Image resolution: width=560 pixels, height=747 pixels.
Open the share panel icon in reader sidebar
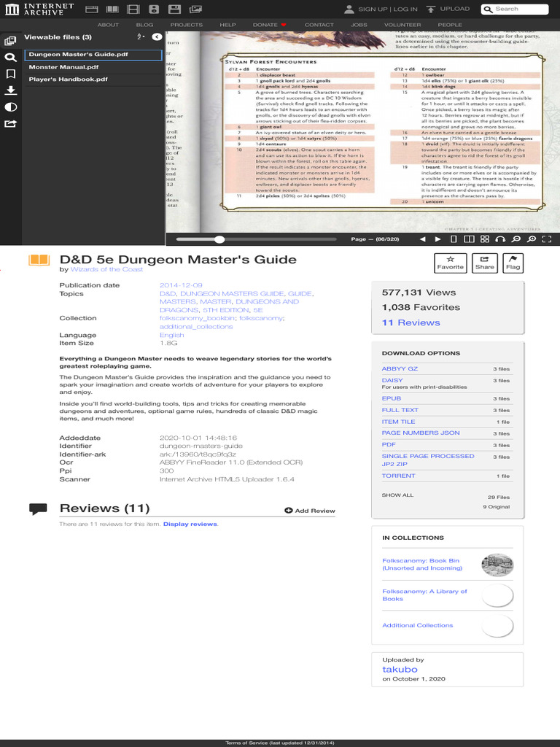point(10,123)
